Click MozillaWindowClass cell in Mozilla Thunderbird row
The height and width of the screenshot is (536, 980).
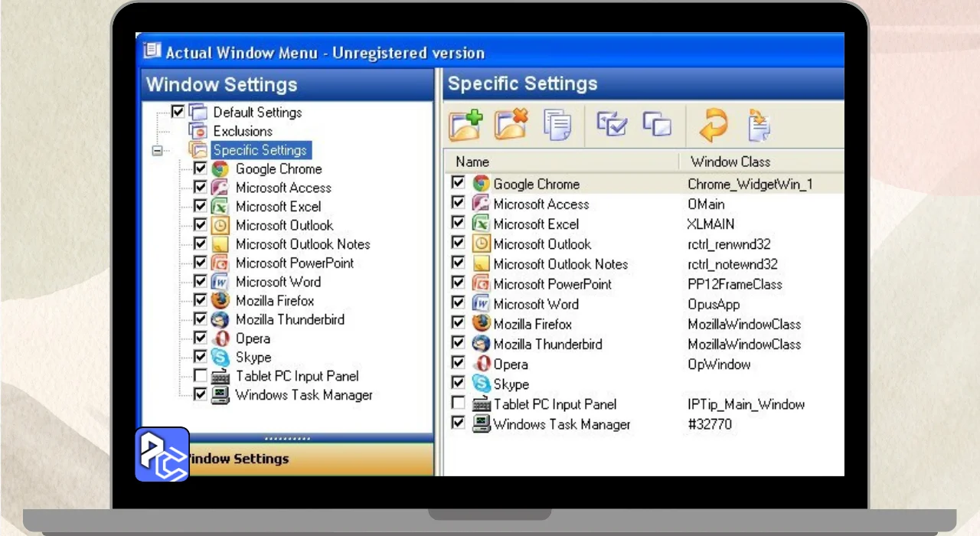[x=744, y=344]
